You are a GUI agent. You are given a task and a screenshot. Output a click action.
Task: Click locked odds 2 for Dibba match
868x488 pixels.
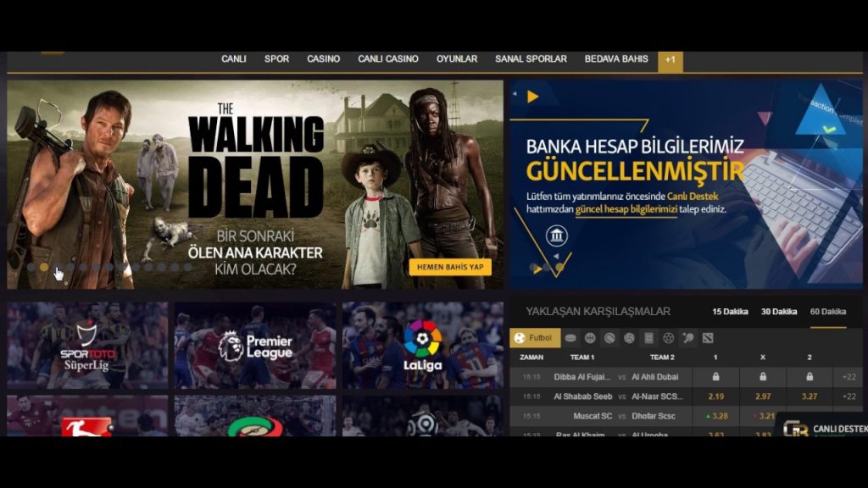[810, 377]
